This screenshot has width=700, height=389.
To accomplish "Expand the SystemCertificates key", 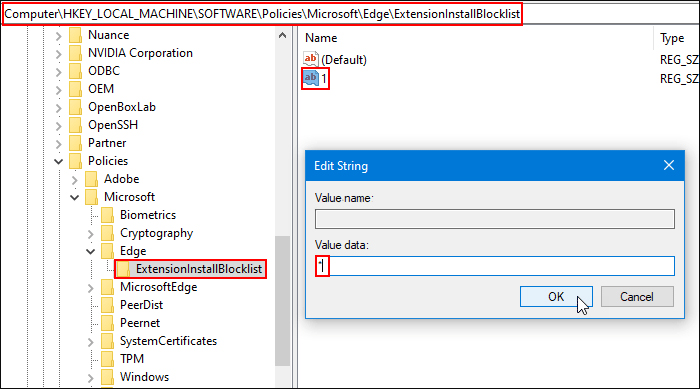I will tap(91, 342).
